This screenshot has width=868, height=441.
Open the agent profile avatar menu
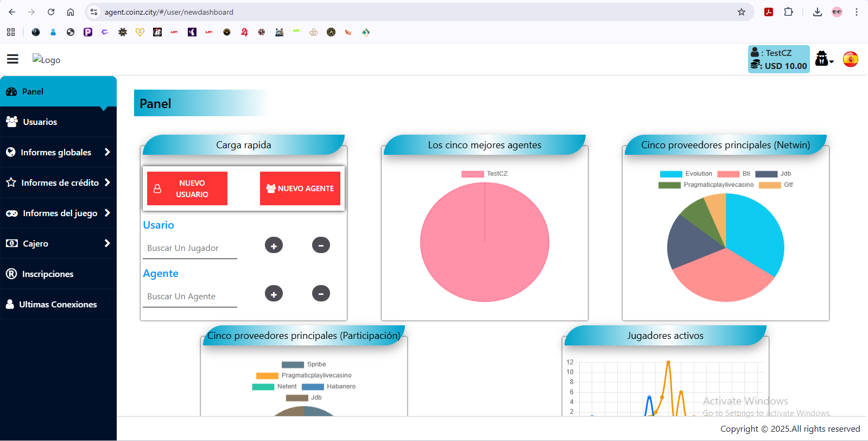(823, 59)
